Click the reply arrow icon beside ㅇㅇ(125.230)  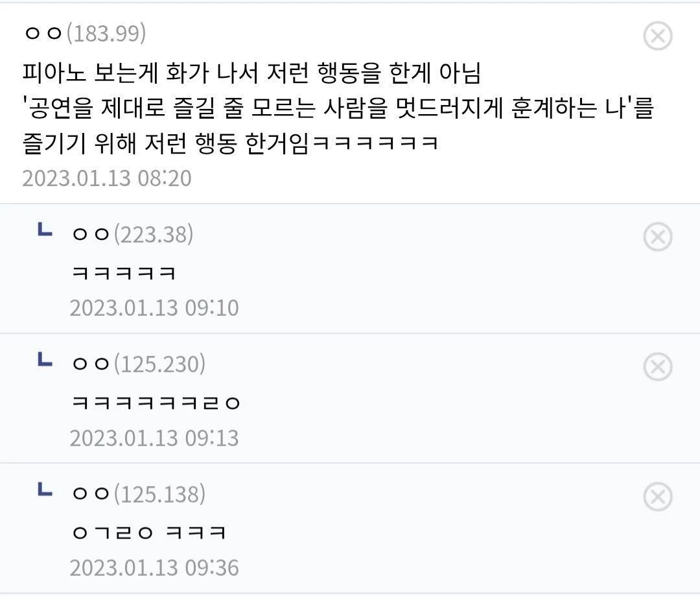[x=45, y=359]
